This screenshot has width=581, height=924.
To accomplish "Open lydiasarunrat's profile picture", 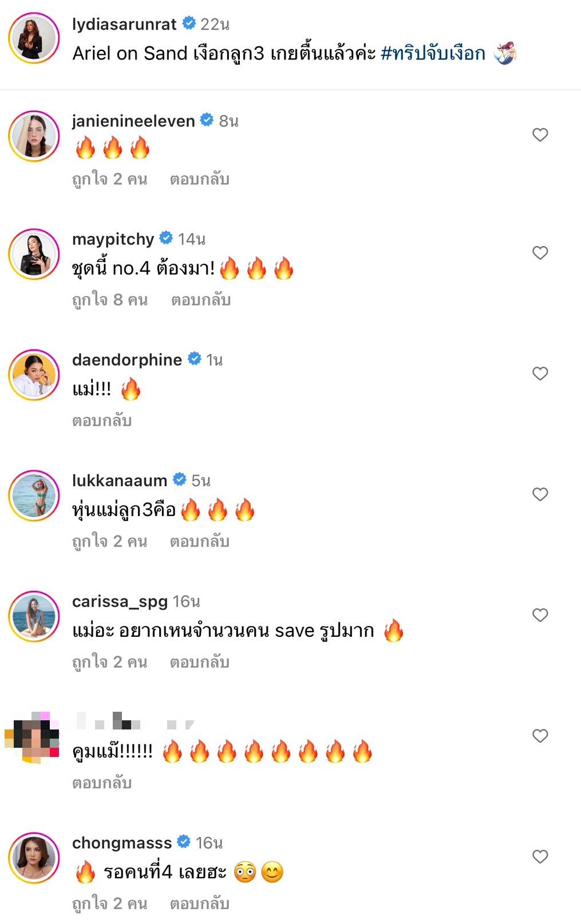I will [x=34, y=38].
